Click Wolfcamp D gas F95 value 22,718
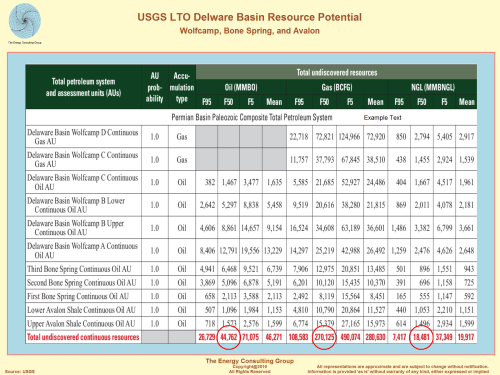Screen dimensions: 500x375 click(299, 137)
